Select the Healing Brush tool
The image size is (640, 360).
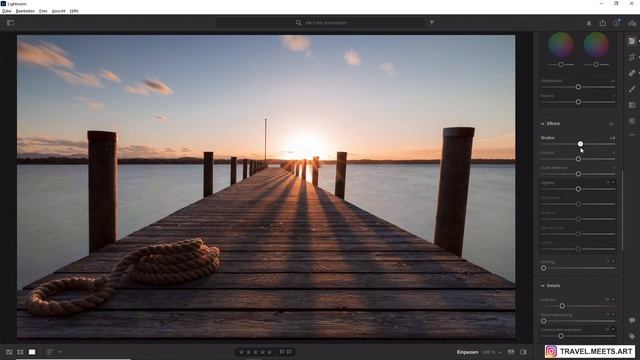tap(632, 73)
